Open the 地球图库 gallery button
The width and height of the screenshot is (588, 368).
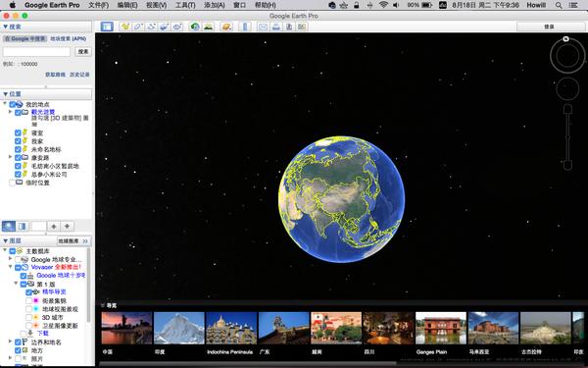tap(73, 240)
